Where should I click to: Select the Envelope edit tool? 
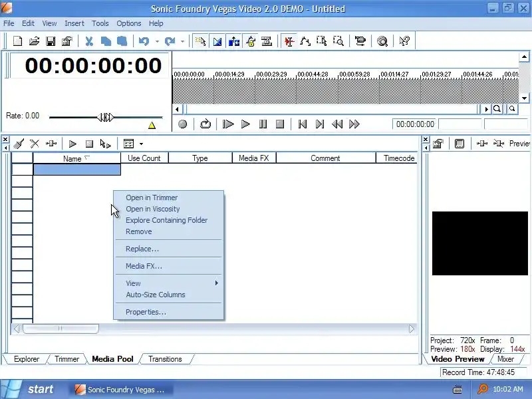click(305, 41)
